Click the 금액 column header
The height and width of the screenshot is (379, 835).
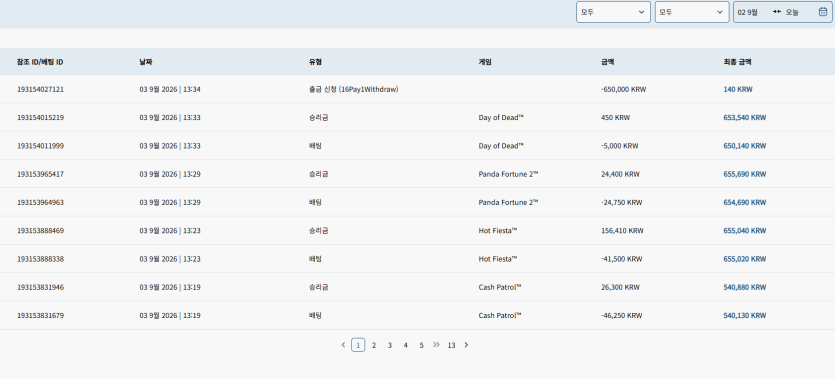(607, 62)
